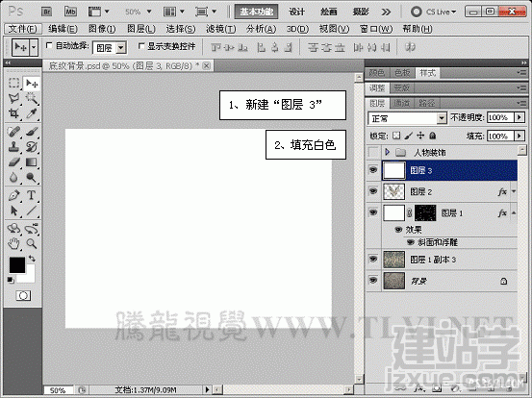Screen dimensions: 532x398
Task: Expand the 人物装饰 layer group
Action: (387, 152)
